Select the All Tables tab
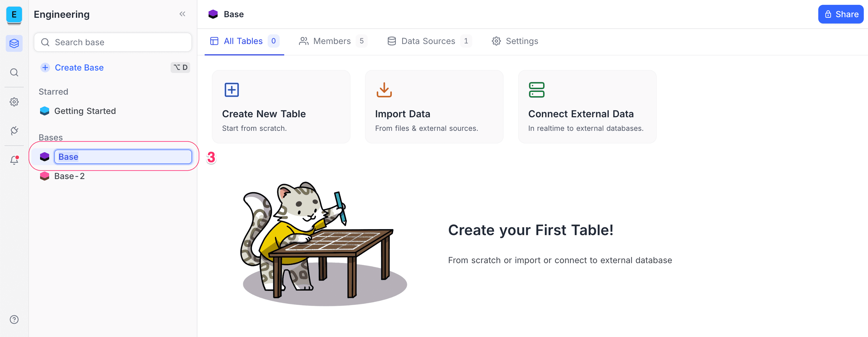This screenshot has width=868, height=337. pos(244,41)
